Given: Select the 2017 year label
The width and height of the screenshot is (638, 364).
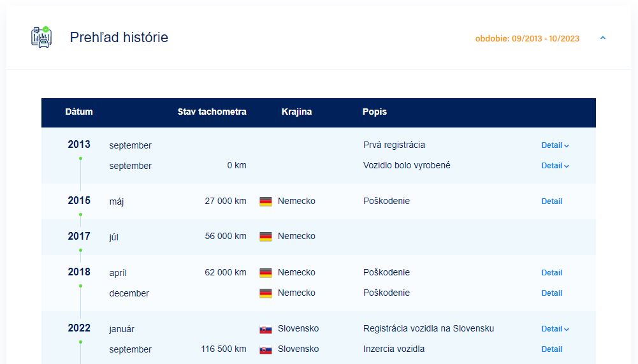Looking at the screenshot, I should [79, 236].
